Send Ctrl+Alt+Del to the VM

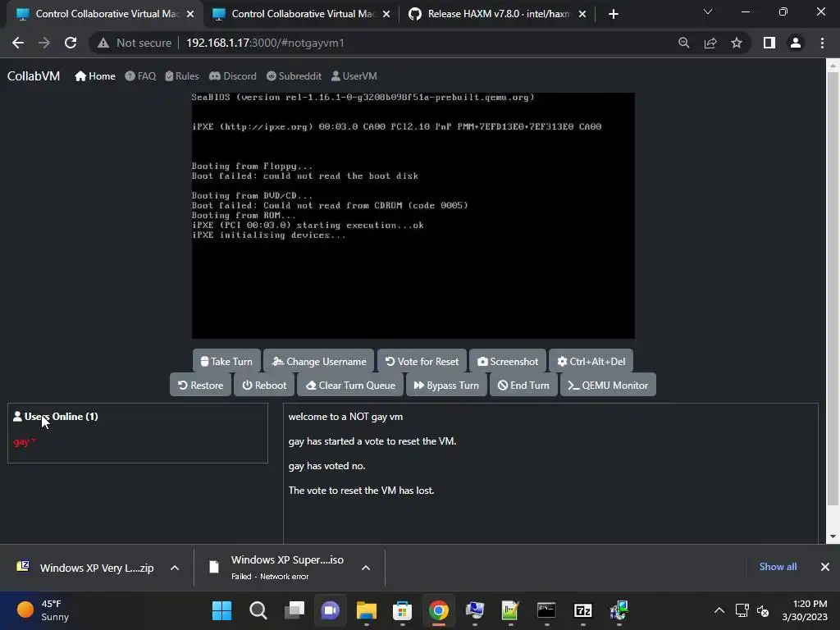(x=591, y=361)
